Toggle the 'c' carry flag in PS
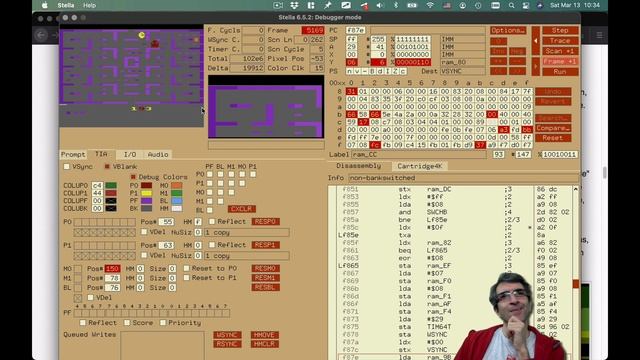Screen dimensions: 640x360 coord(403,71)
